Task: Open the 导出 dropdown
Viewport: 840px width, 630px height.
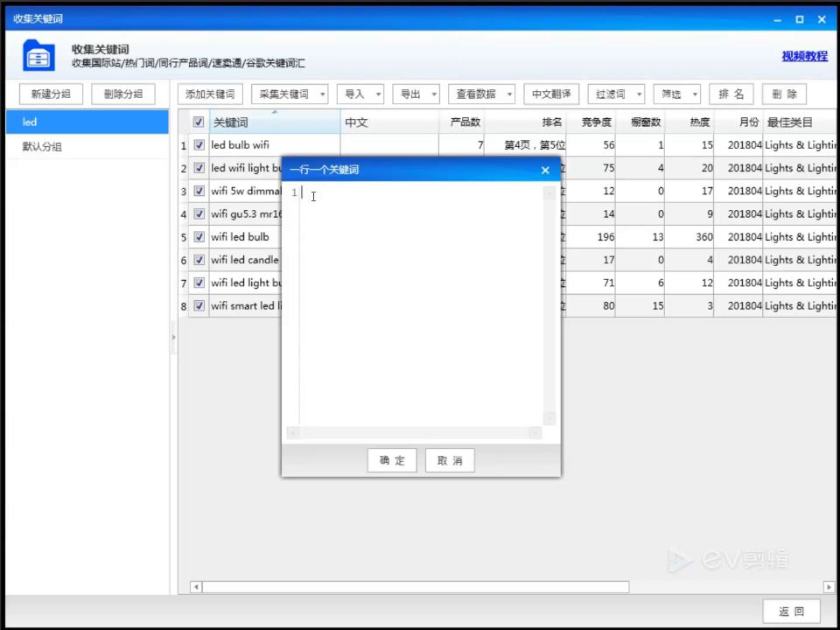Action: [x=416, y=94]
